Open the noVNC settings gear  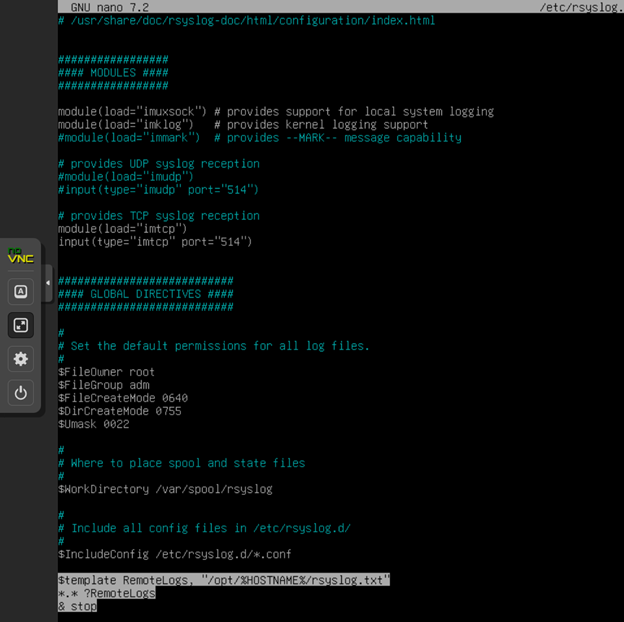click(20, 359)
